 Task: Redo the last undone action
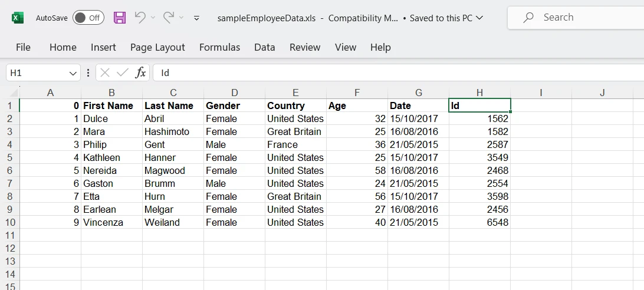[x=169, y=18]
